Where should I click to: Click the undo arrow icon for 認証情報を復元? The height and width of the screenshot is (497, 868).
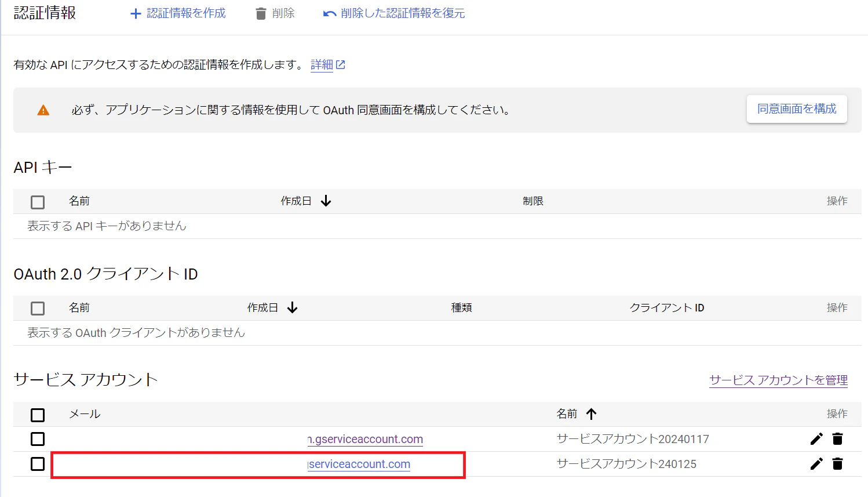pyautogui.click(x=330, y=13)
